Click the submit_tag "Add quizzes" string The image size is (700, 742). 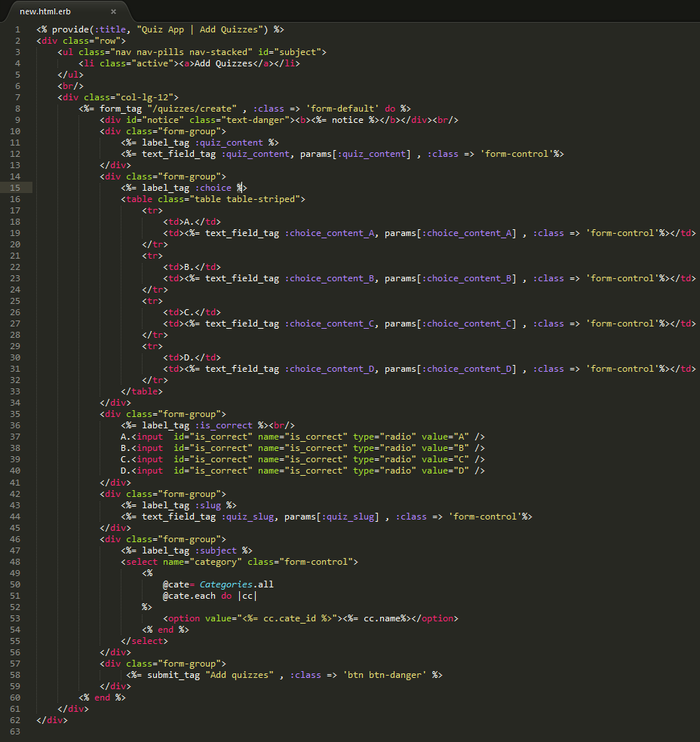(239, 675)
